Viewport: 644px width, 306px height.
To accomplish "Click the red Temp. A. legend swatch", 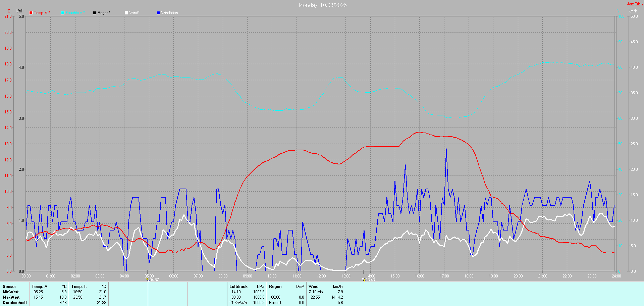I will click(31, 13).
